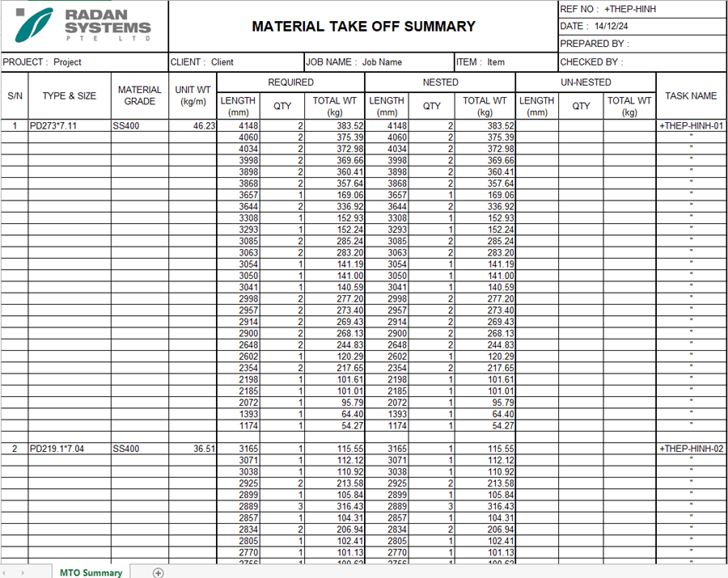Click the CHECKED BY cell

click(642, 62)
